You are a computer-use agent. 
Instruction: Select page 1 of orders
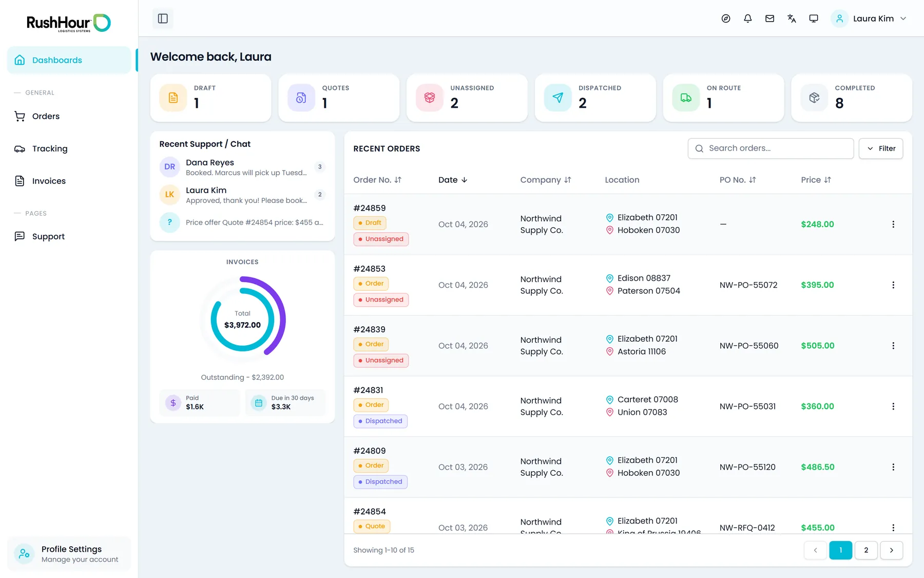click(x=841, y=550)
